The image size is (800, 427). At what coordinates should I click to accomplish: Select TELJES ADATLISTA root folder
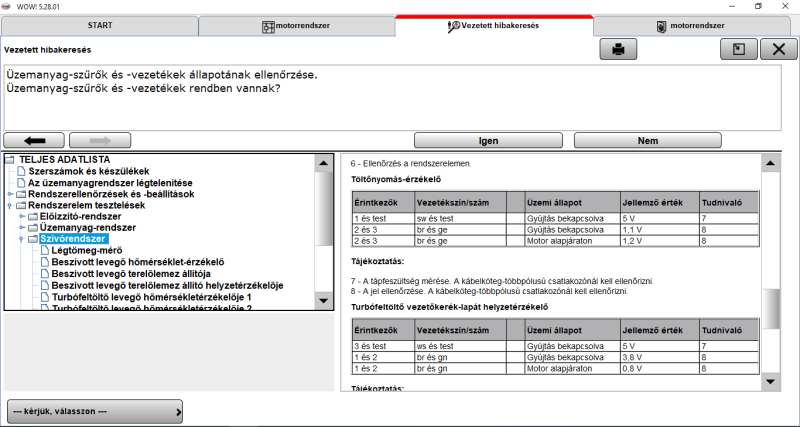click(x=64, y=160)
